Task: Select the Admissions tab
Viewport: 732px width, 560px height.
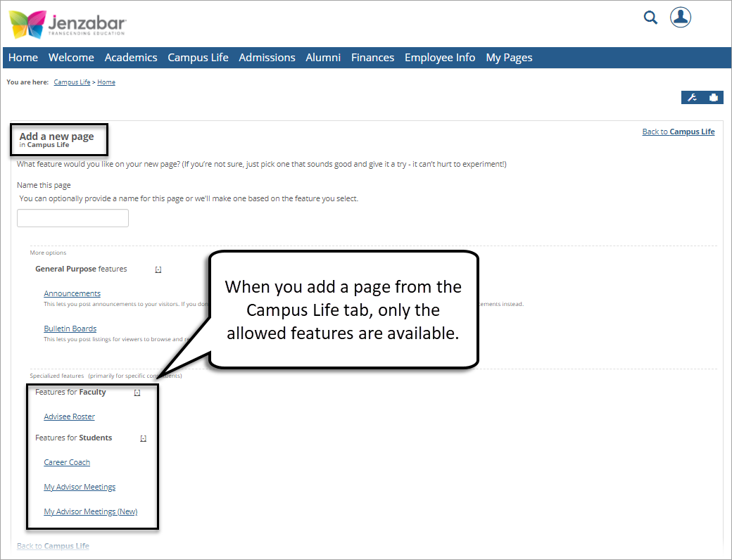Action: 267,58
